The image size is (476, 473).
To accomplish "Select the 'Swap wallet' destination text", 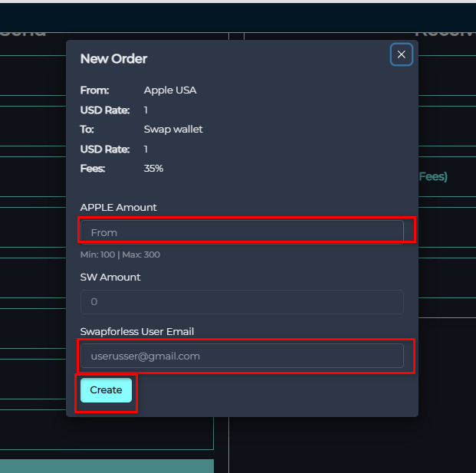I will click(x=173, y=130).
